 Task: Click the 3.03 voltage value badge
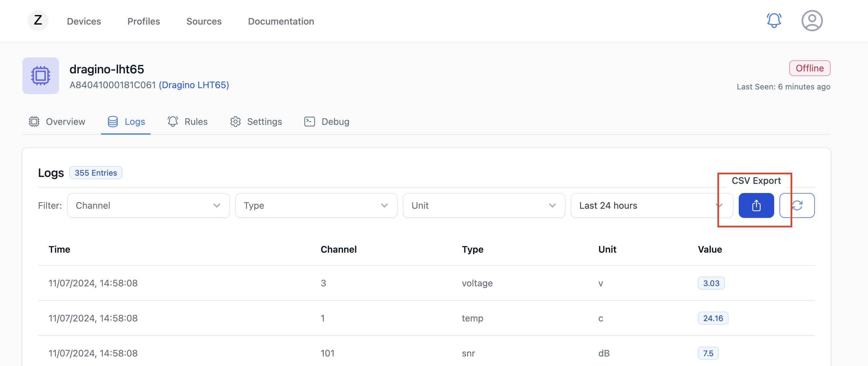[x=711, y=283]
